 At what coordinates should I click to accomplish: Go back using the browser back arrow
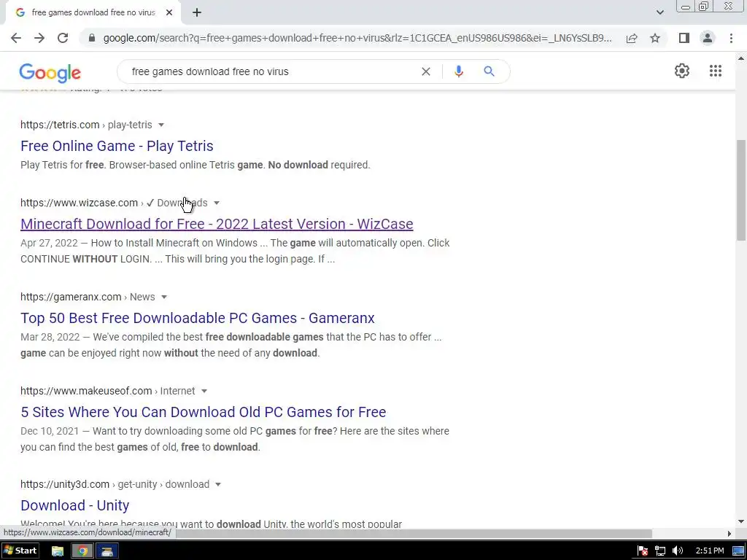(16, 38)
